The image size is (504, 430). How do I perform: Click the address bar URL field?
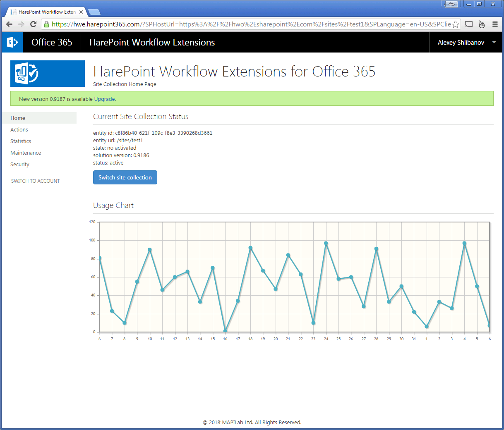[248, 24]
